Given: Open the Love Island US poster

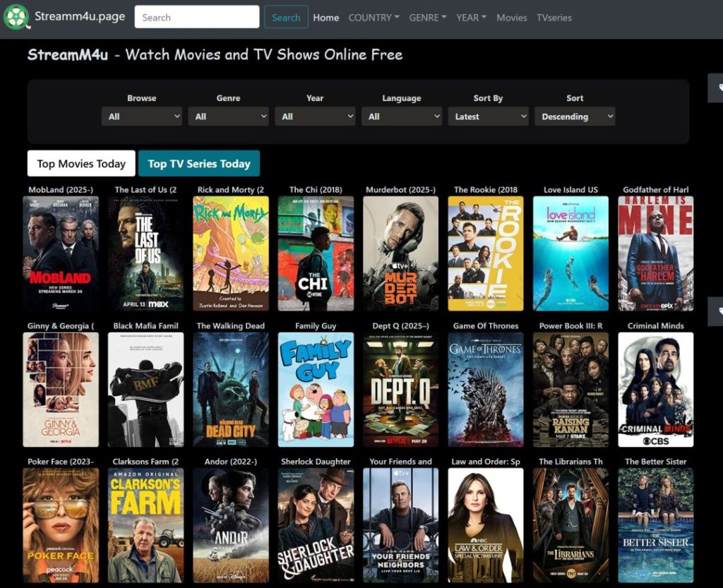Looking at the screenshot, I should pos(570,253).
